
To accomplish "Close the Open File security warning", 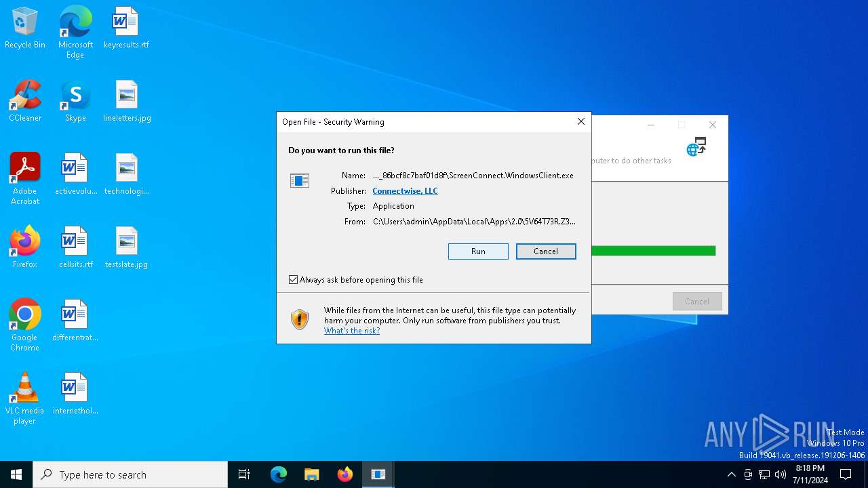I will pos(580,121).
